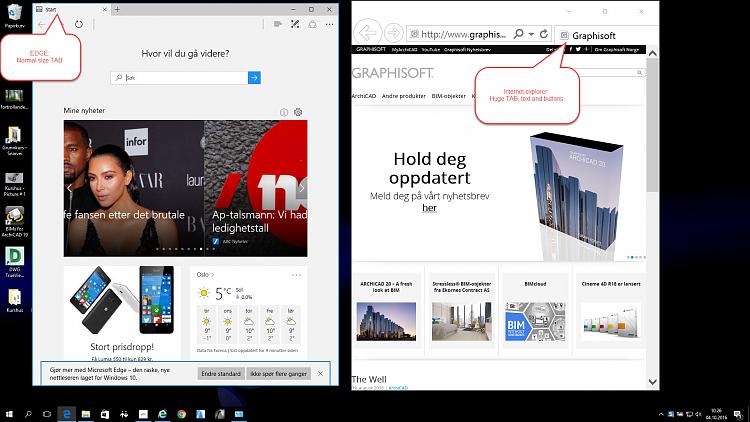The width and height of the screenshot is (750, 422).
Task: Click the Internet Explorer address bar URL
Action: (463, 34)
